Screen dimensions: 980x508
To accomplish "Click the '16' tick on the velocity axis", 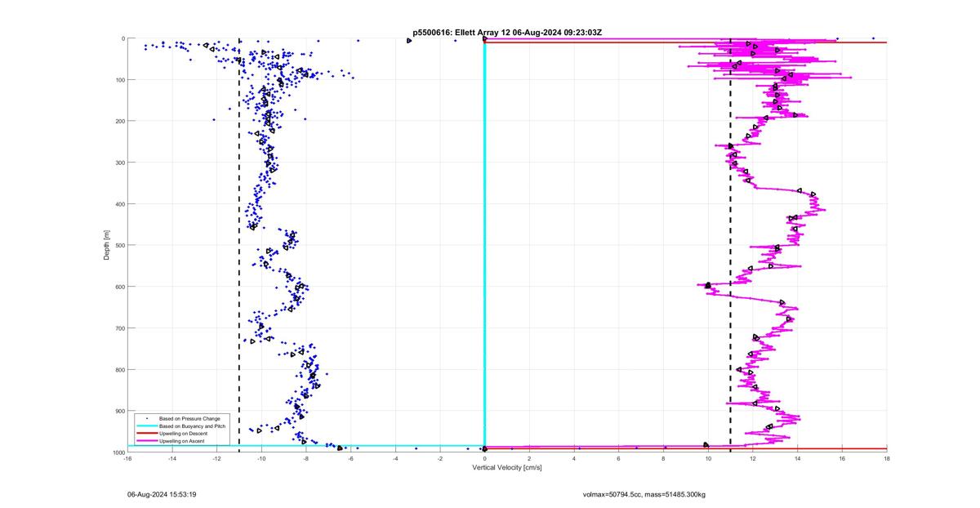I will pos(842,459).
